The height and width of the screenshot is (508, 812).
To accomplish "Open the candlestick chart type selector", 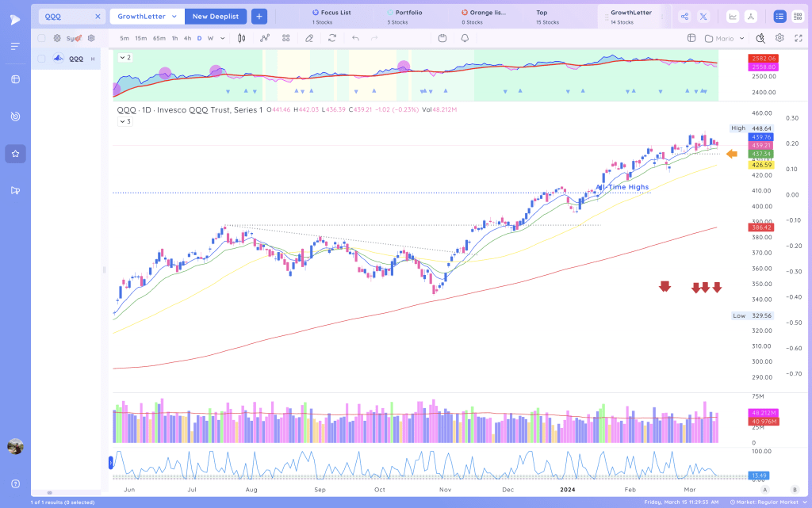I will 241,38.
